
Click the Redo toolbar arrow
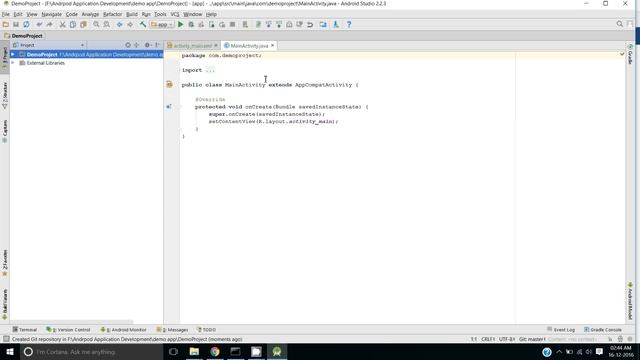[49, 24]
